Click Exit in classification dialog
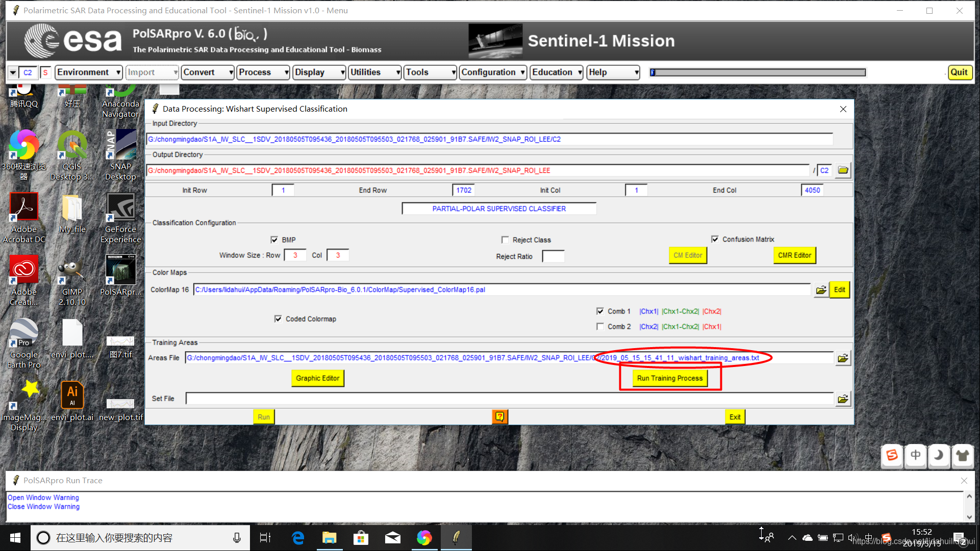 [735, 417]
